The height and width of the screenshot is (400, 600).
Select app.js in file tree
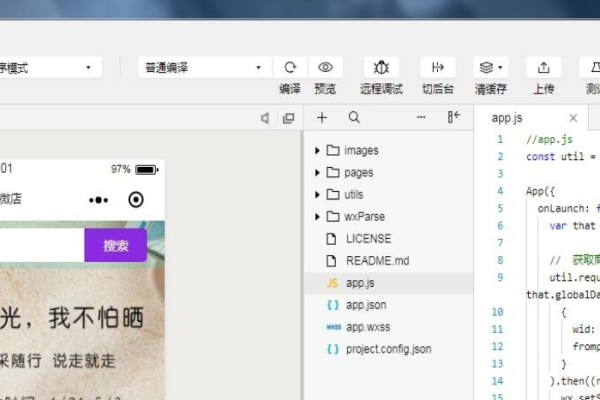click(388, 283)
